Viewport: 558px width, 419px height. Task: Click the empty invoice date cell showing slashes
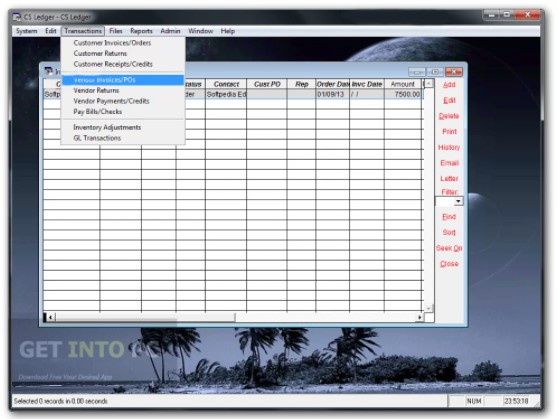click(367, 94)
